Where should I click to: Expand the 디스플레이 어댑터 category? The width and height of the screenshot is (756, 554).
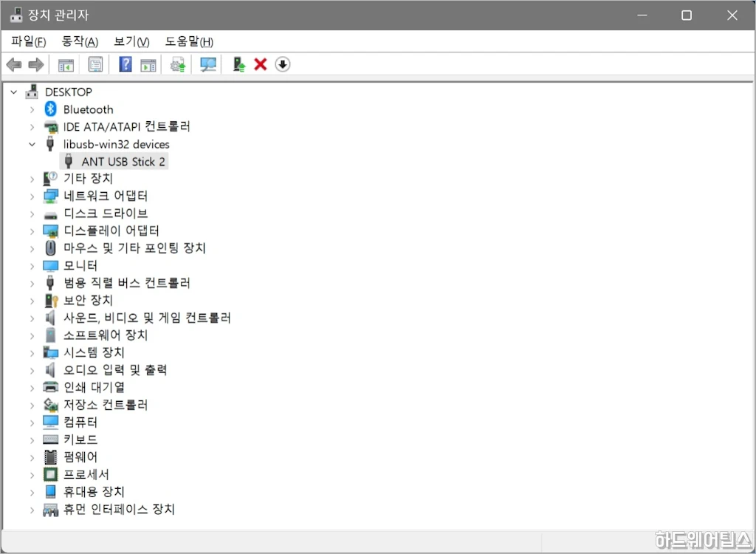click(x=32, y=231)
